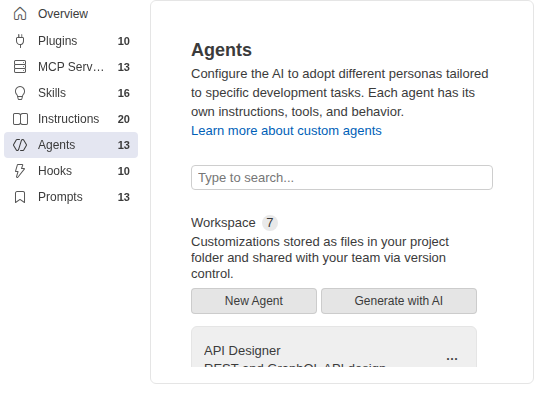The image size is (550, 400).
Task: Click the Instructions book icon
Action: (20, 119)
